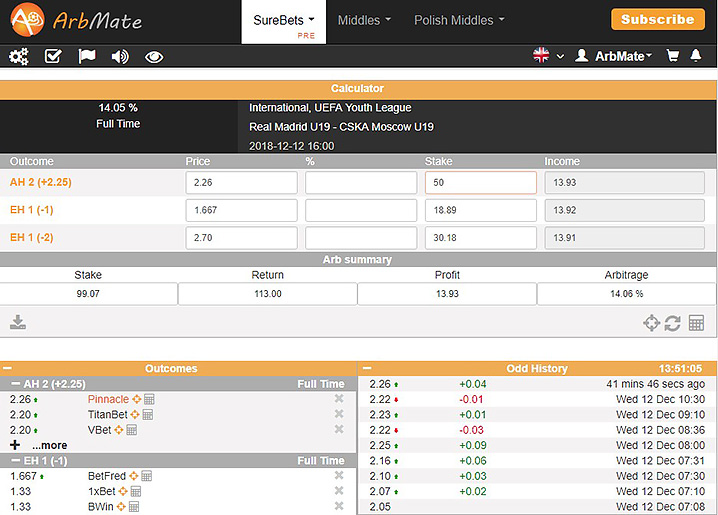Click the percent field for AH 2 row
Image resolution: width=718 pixels, height=515 pixels.
361,183
